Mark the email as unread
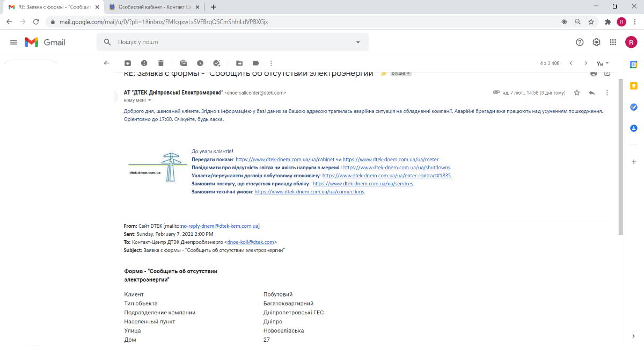Image resolution: width=644 pixels, height=346 pixels. pyautogui.click(x=184, y=63)
